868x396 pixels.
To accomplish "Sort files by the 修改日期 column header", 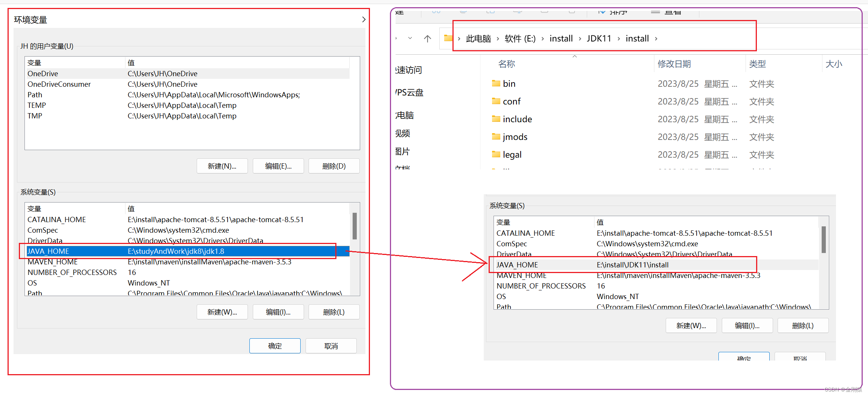I will coord(674,64).
